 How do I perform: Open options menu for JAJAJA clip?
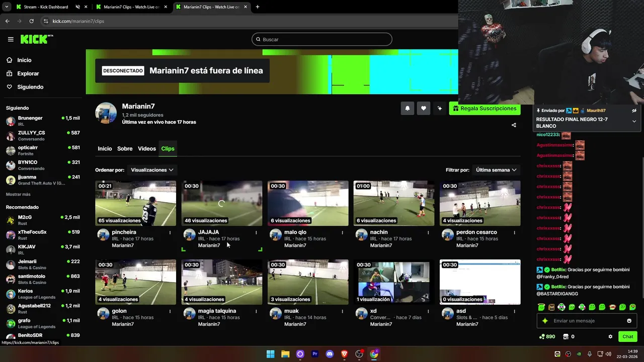256,232
